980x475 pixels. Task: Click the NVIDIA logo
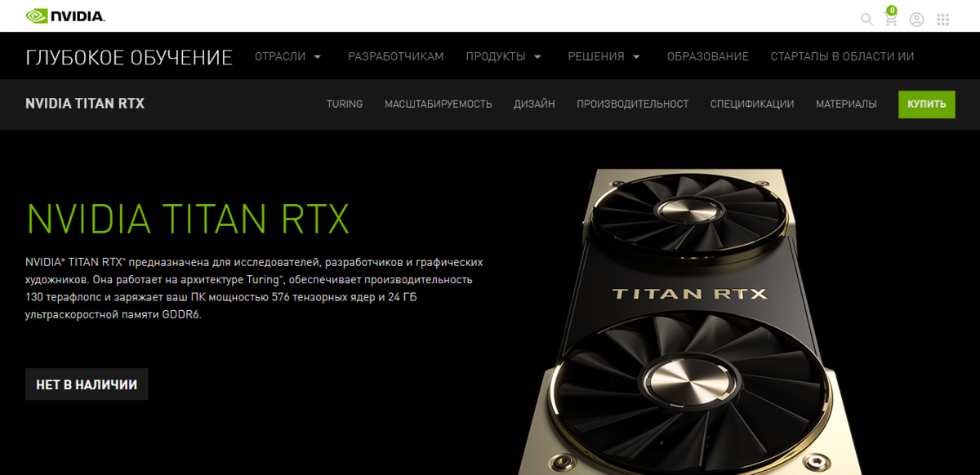coord(65,16)
